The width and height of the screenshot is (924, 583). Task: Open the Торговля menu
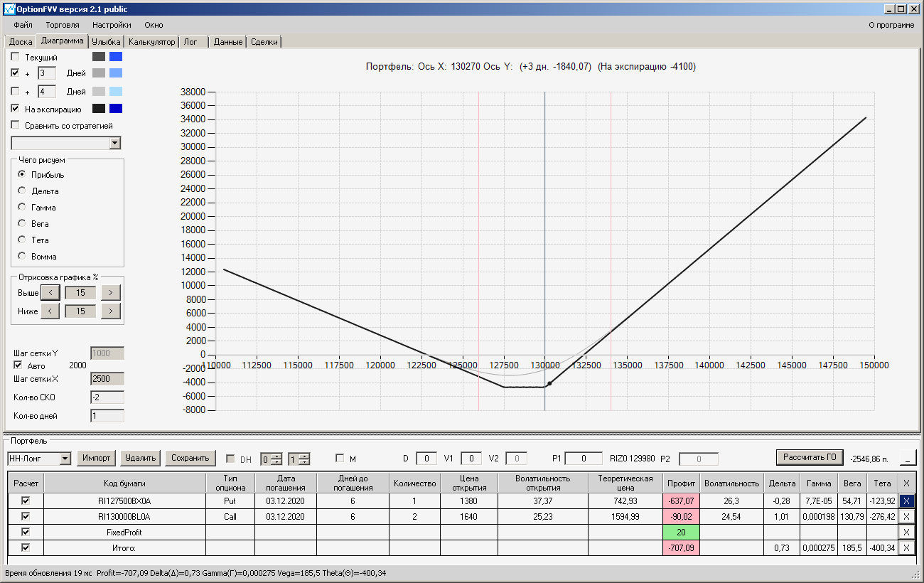click(63, 25)
